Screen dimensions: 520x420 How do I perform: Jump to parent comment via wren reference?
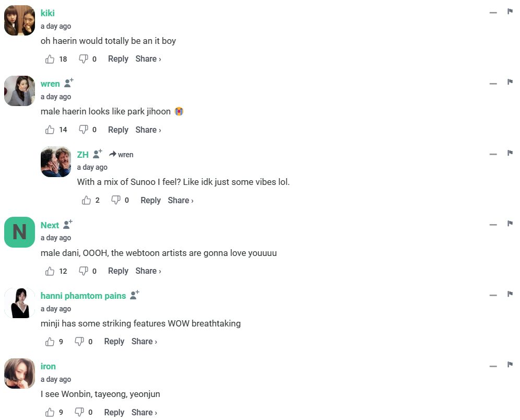(x=121, y=155)
